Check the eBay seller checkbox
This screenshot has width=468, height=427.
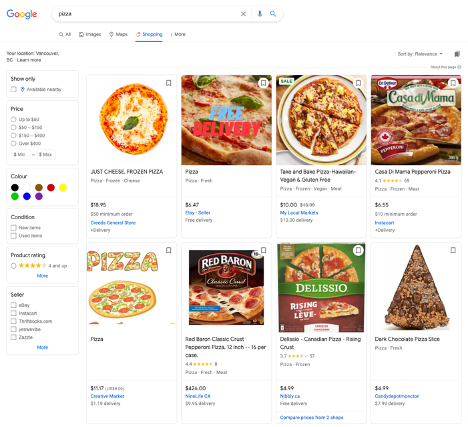click(13, 305)
